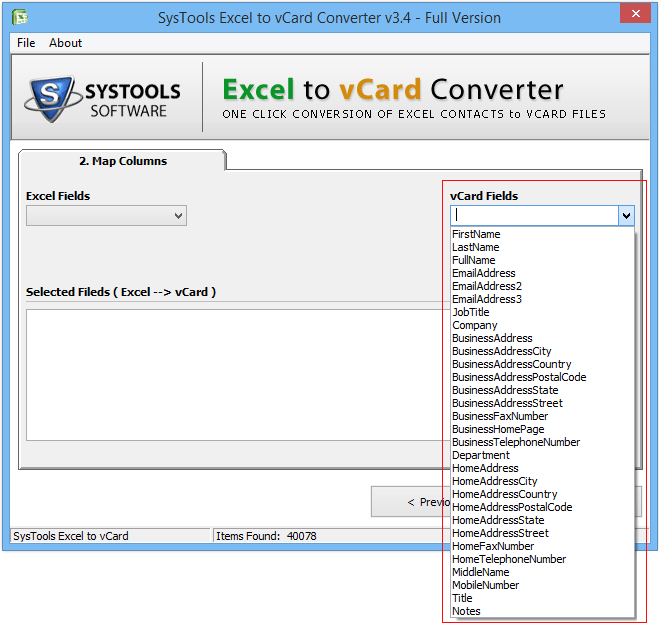Select Department from the list
659x625 pixels.
pos(542,456)
